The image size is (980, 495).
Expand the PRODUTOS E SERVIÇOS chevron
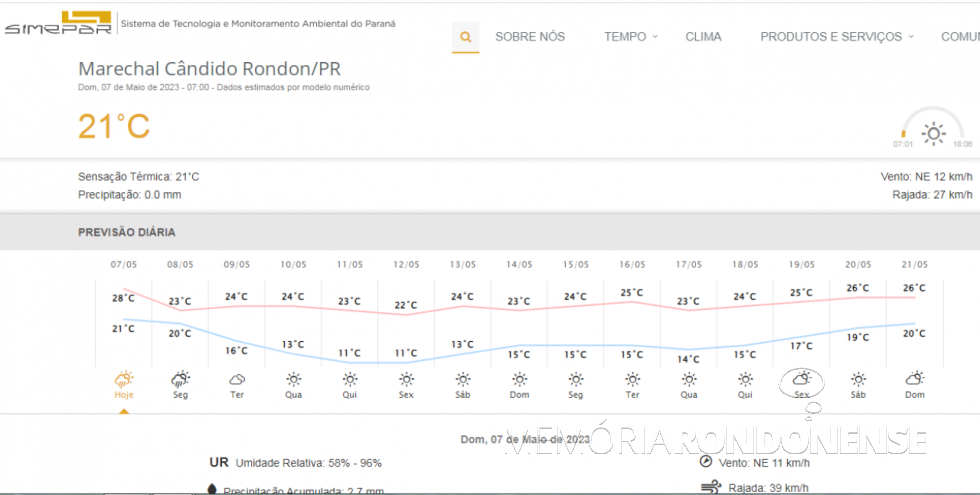(911, 36)
